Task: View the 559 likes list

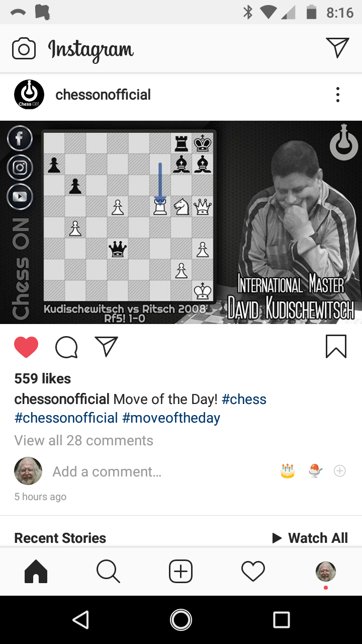Action: pyautogui.click(x=43, y=378)
